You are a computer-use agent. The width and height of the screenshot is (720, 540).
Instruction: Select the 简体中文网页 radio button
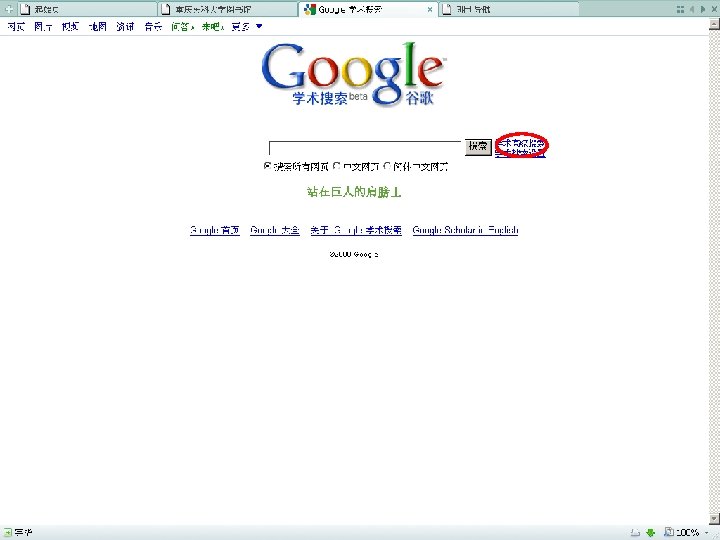[387, 166]
